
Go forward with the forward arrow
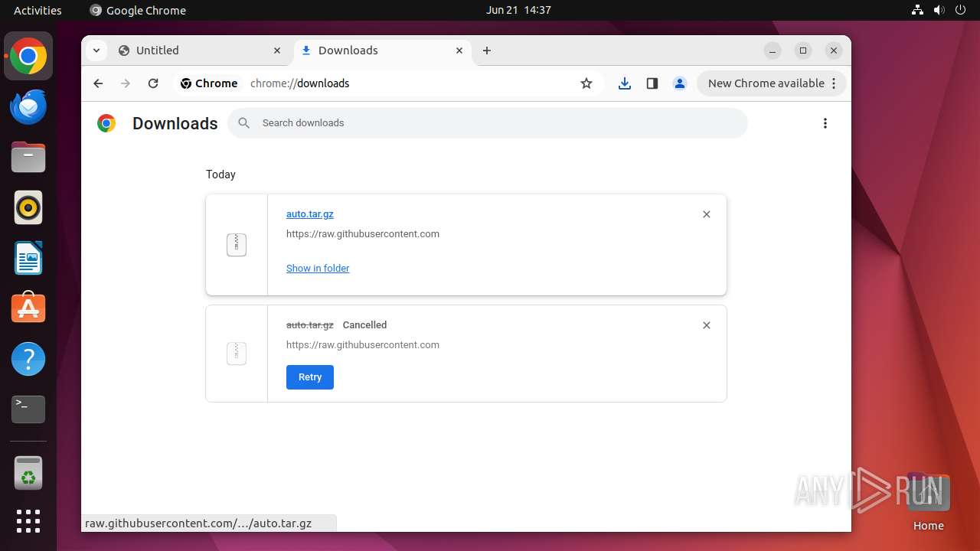pyautogui.click(x=126, y=83)
